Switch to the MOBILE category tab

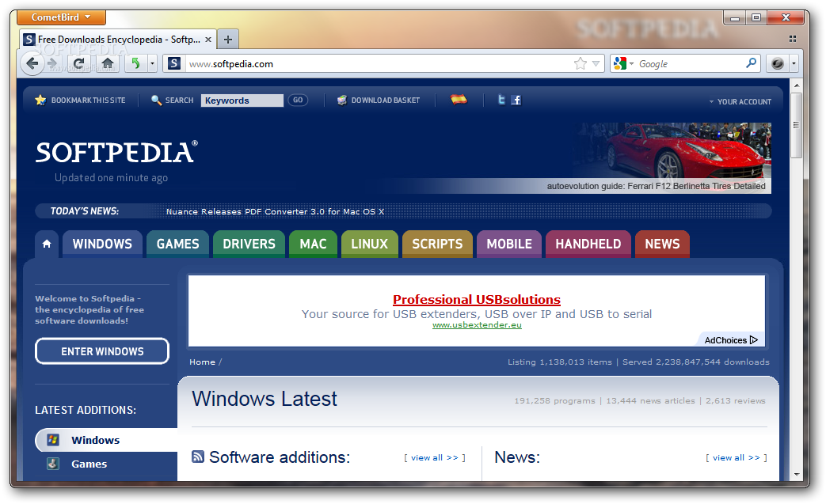pyautogui.click(x=509, y=244)
